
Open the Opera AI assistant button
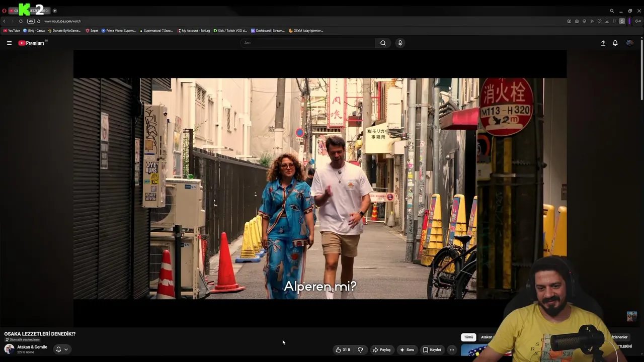pyautogui.click(x=638, y=21)
